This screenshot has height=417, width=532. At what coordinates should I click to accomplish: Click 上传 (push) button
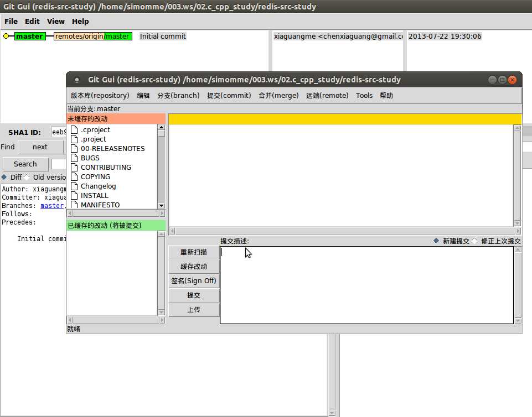[x=194, y=310]
